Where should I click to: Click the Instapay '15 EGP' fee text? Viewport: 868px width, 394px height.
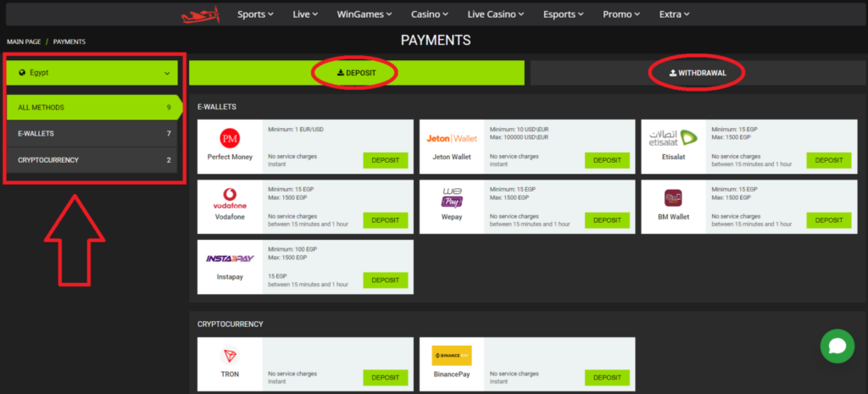[x=276, y=276]
